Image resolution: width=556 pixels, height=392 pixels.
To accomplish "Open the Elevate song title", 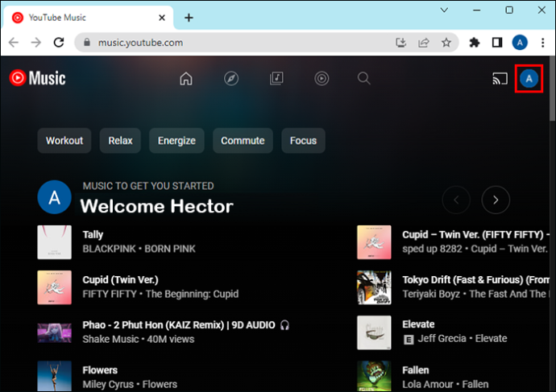I will (x=418, y=324).
